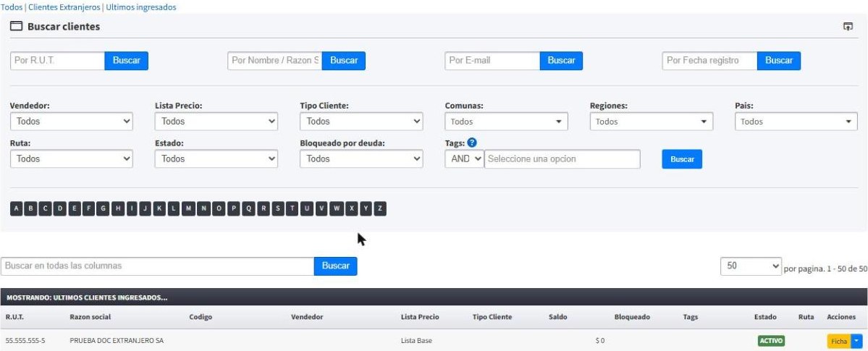
Task: Click the ACTIVO status badge
Action: (x=771, y=340)
